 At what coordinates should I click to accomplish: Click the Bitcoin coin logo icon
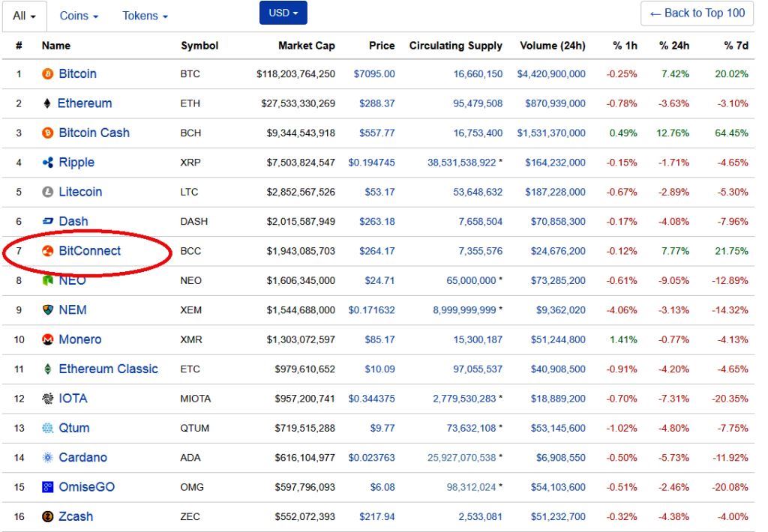(48, 74)
